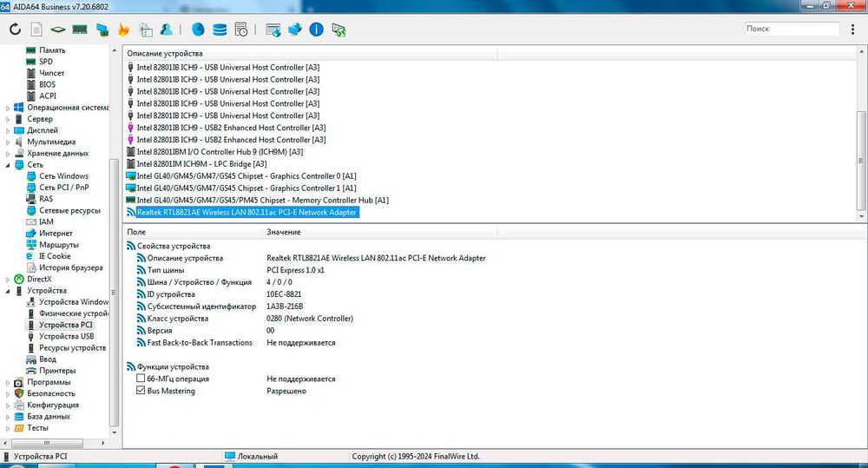The height and width of the screenshot is (468, 868).
Task: Open Устройства USB tree node
Action: [x=67, y=336]
